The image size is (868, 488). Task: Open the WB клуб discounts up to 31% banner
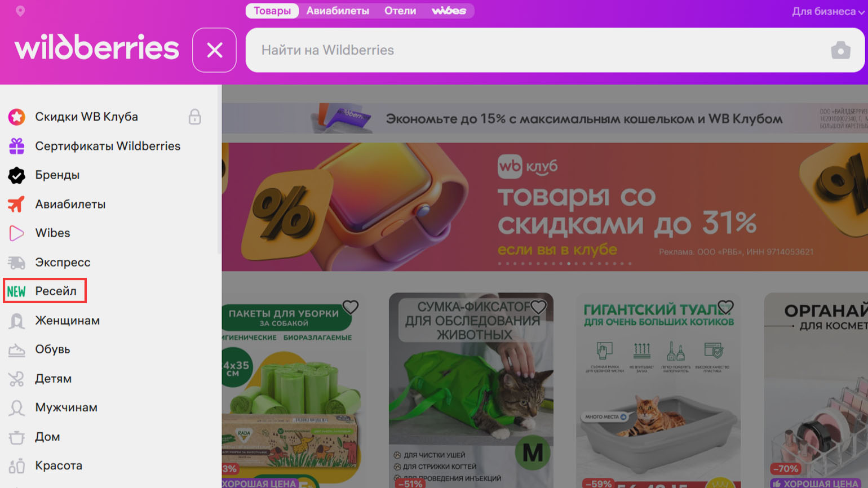pyautogui.click(x=544, y=207)
